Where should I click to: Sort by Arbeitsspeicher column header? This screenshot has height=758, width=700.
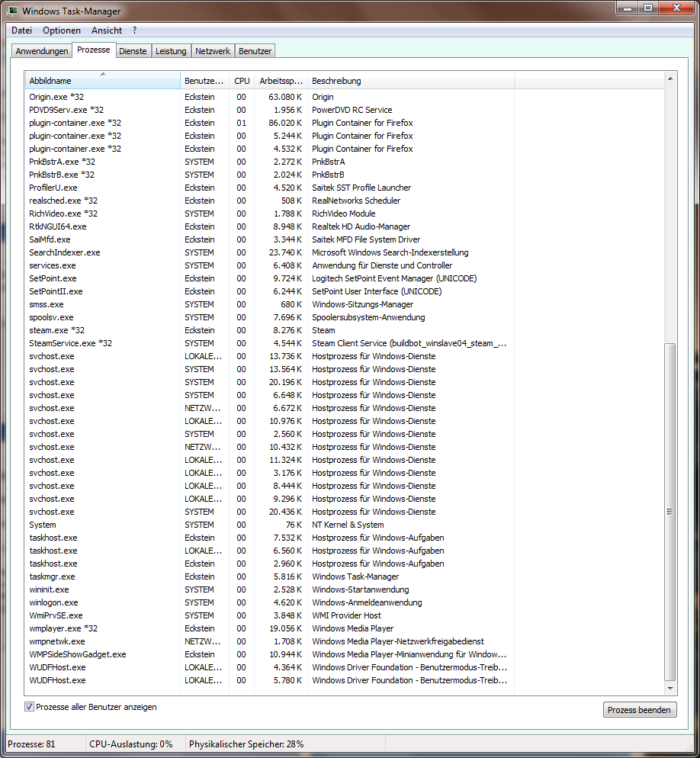pyautogui.click(x=281, y=81)
